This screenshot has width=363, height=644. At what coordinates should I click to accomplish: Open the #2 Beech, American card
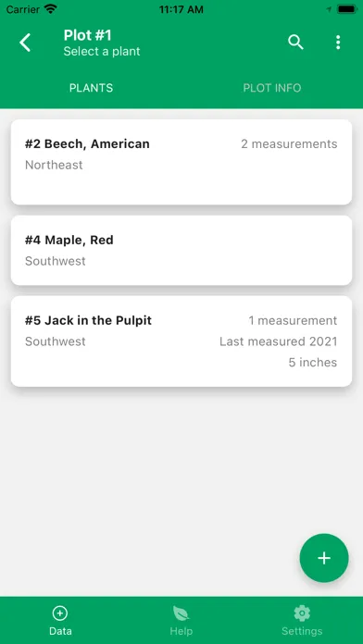coord(181,162)
